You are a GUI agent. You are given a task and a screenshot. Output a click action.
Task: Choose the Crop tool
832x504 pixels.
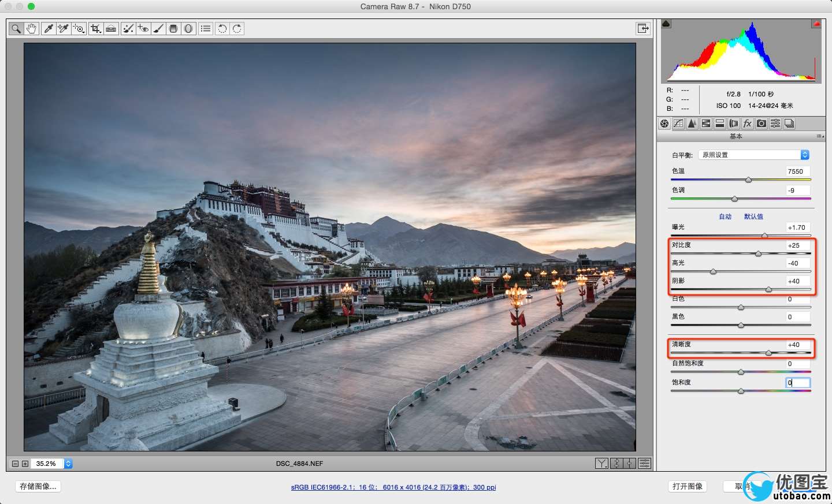(95, 28)
